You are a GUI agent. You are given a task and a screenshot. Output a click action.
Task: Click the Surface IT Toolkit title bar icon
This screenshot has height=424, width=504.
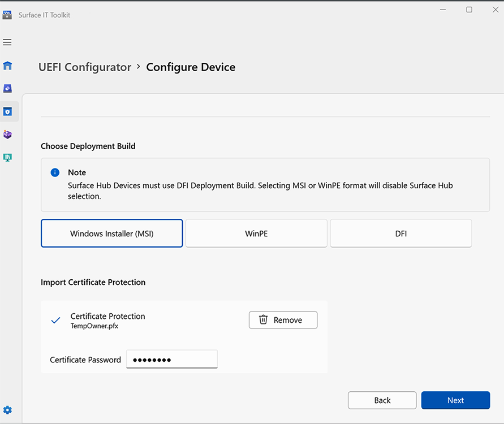pos(7,14)
